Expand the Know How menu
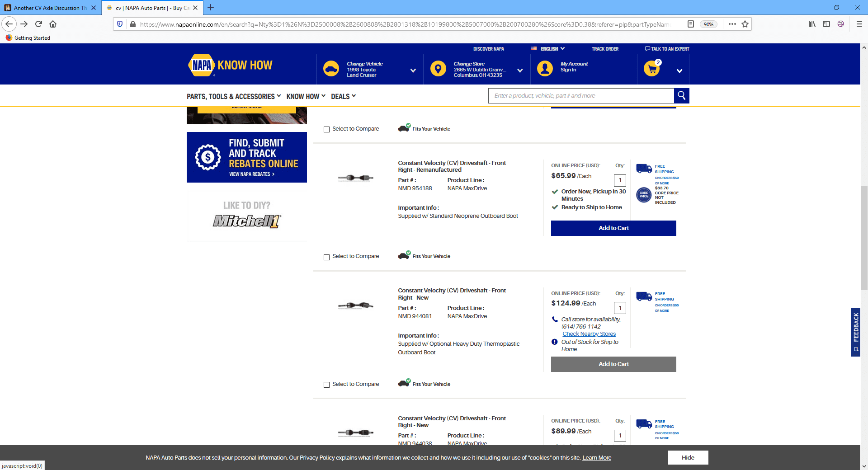 pyautogui.click(x=306, y=96)
